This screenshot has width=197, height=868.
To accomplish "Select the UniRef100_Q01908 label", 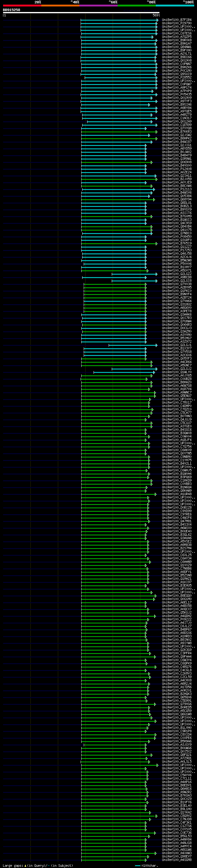I will click(176, 61).
